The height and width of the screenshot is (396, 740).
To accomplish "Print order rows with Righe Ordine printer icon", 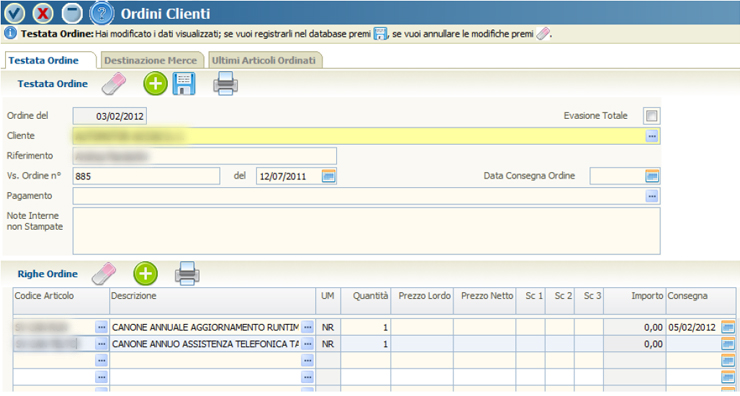I will (x=187, y=274).
